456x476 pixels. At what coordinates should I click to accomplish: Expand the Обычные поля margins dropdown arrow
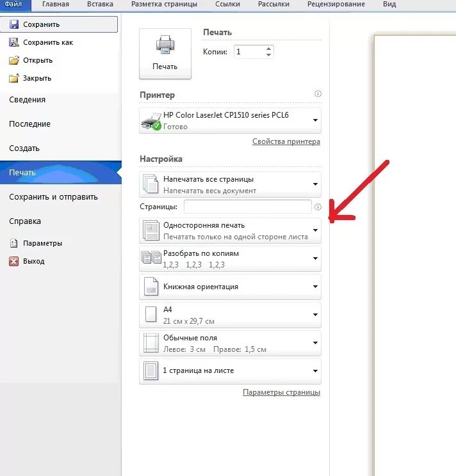click(x=315, y=343)
